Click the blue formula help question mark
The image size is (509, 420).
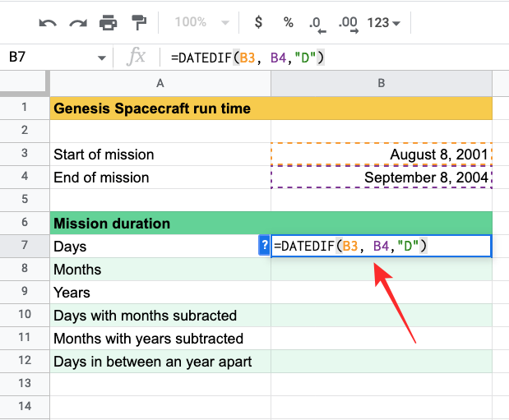(x=264, y=245)
